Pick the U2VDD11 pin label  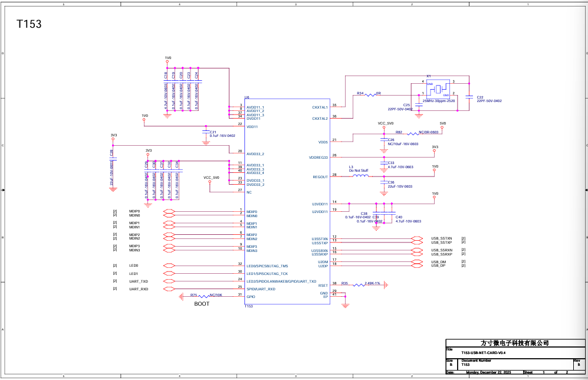point(320,212)
